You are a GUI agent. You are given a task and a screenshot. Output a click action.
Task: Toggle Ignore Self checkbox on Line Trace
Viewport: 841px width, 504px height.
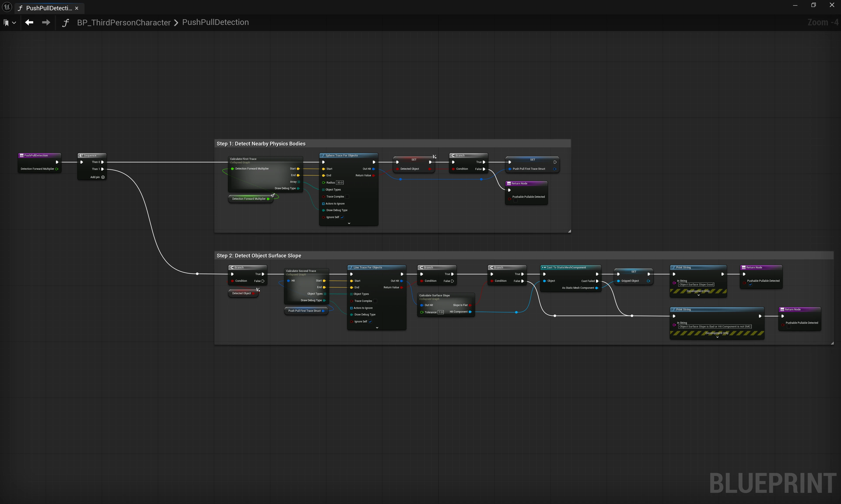370,322
